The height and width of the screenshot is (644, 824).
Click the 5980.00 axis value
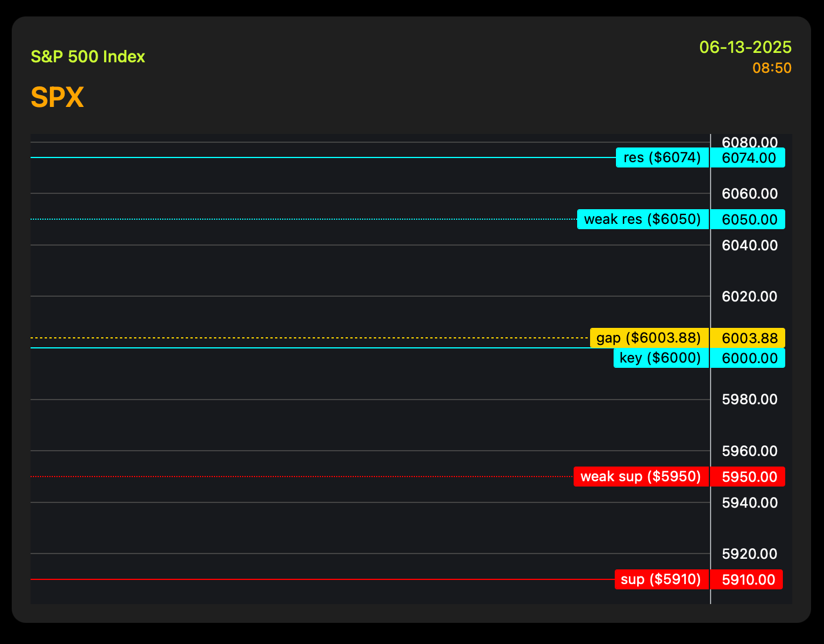pyautogui.click(x=749, y=400)
